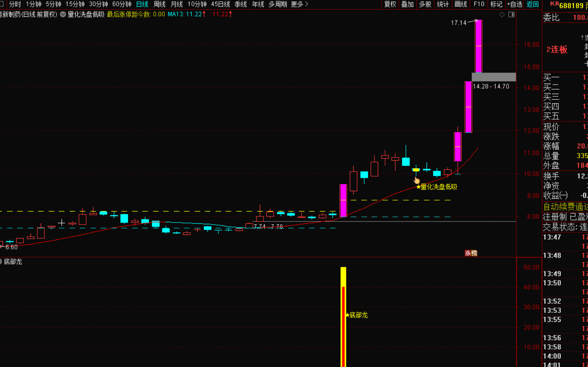
Task: Click the KR flag next to 688189
Action: pos(554,4)
